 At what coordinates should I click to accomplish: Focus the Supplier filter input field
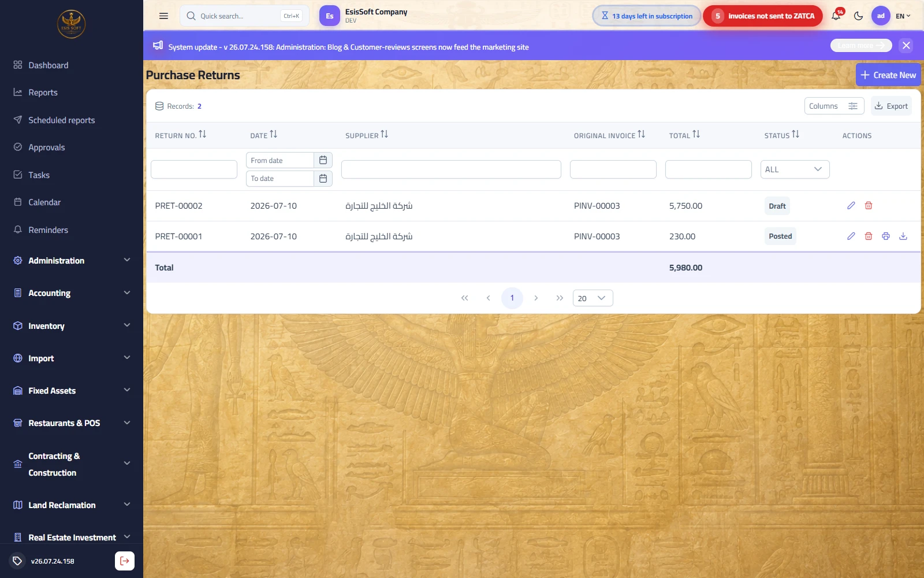[x=451, y=169]
